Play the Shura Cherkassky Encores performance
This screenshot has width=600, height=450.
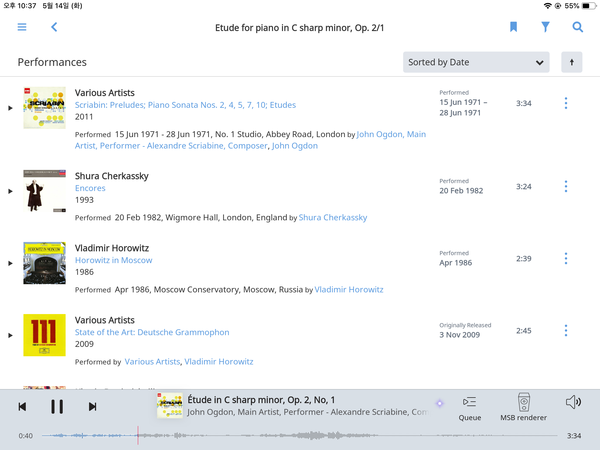pyautogui.click(x=10, y=191)
